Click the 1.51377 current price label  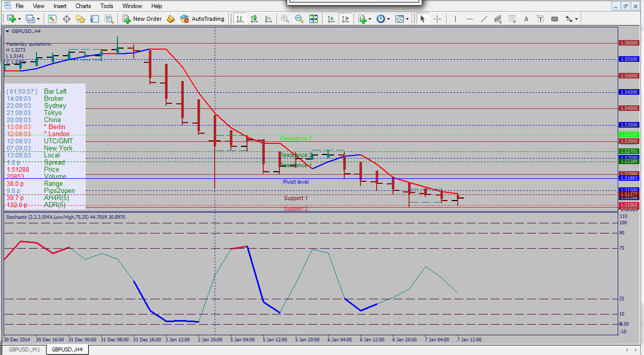point(628,194)
